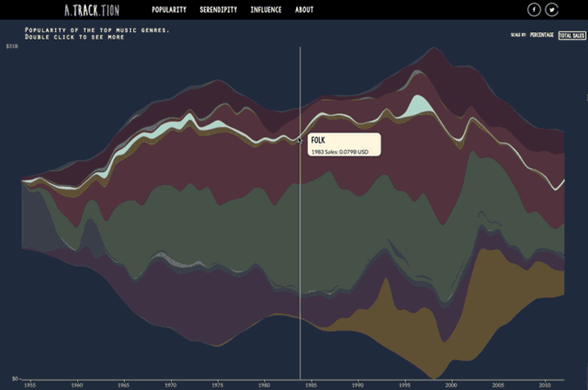Navigate to the Serendipity section
Viewport: 588px width, 390px height.
(x=218, y=10)
